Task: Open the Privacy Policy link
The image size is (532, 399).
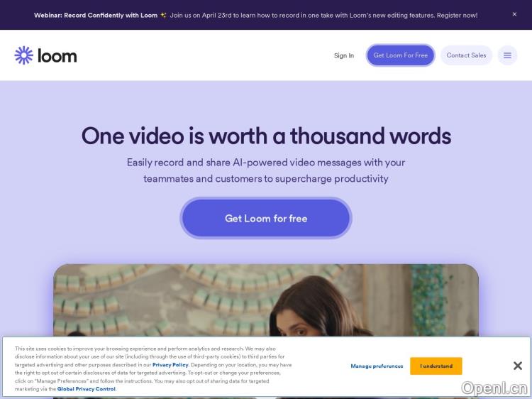Action: 170,365
